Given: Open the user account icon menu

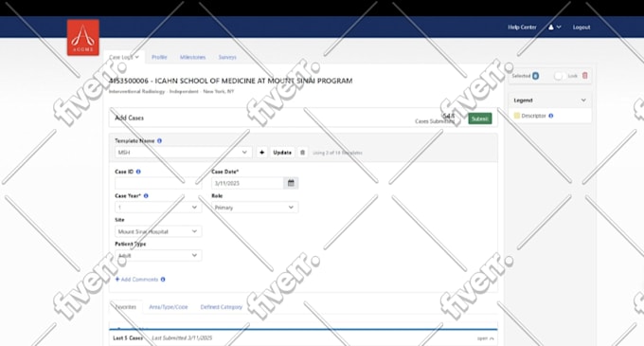Looking at the screenshot, I should tap(554, 27).
